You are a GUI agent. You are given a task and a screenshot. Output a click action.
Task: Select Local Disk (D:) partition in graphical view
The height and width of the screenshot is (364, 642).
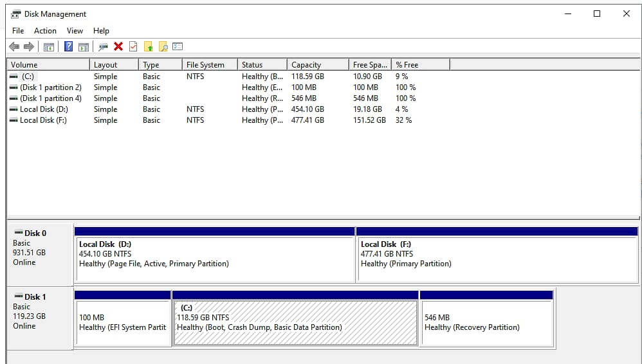(215, 255)
